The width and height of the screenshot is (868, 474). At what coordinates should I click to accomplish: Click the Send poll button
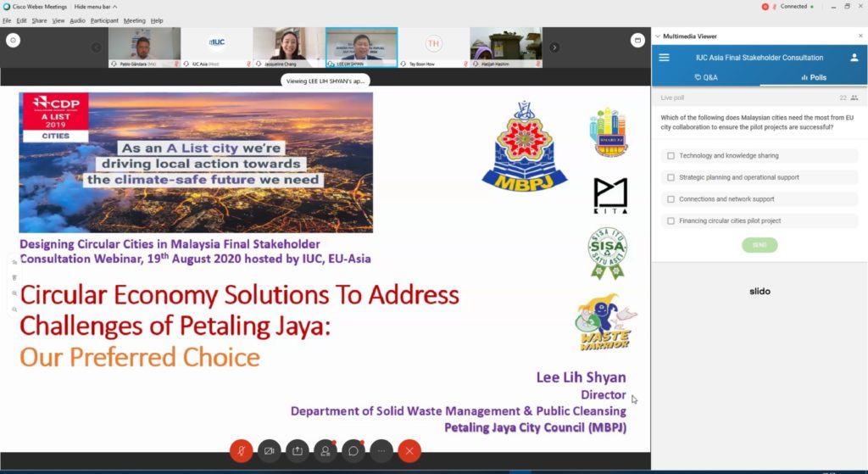(x=759, y=245)
